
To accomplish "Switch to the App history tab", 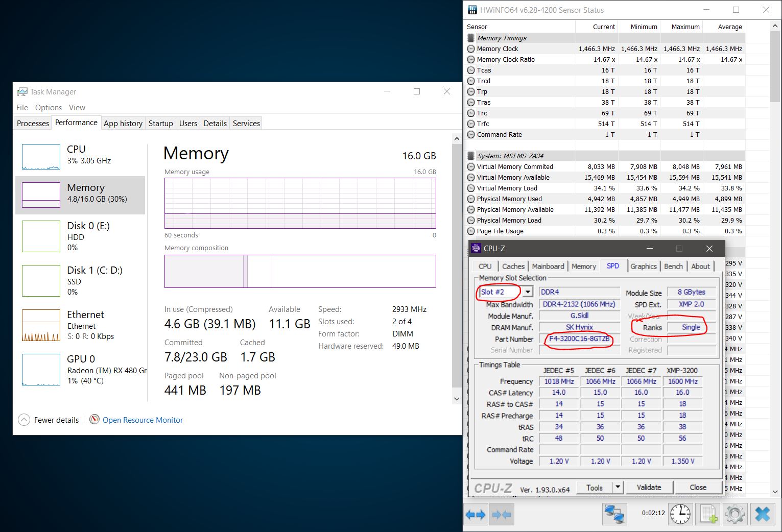I will pos(123,124).
